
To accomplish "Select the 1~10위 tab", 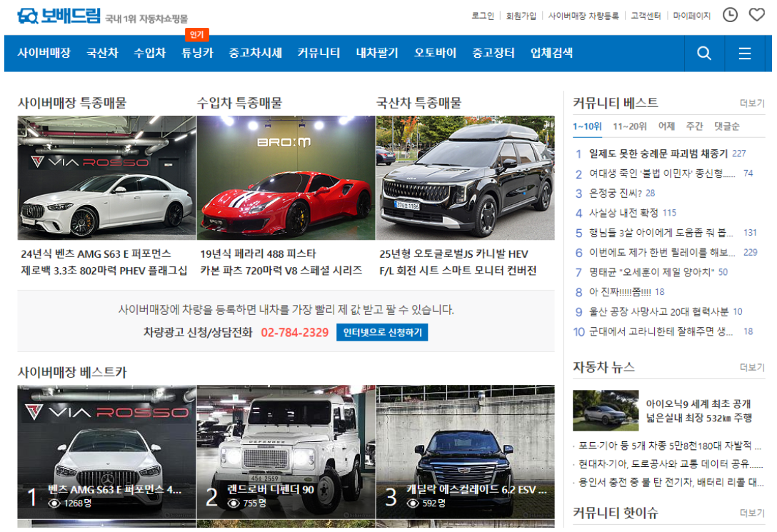I will coord(587,126).
